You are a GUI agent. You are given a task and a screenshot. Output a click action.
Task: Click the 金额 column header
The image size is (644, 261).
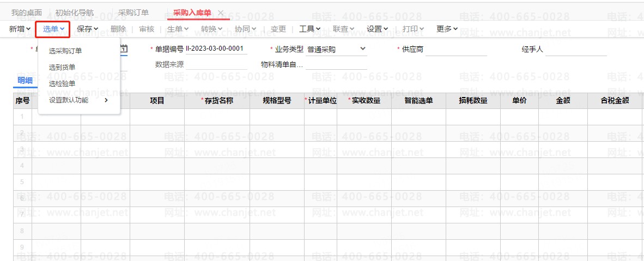pos(563,101)
